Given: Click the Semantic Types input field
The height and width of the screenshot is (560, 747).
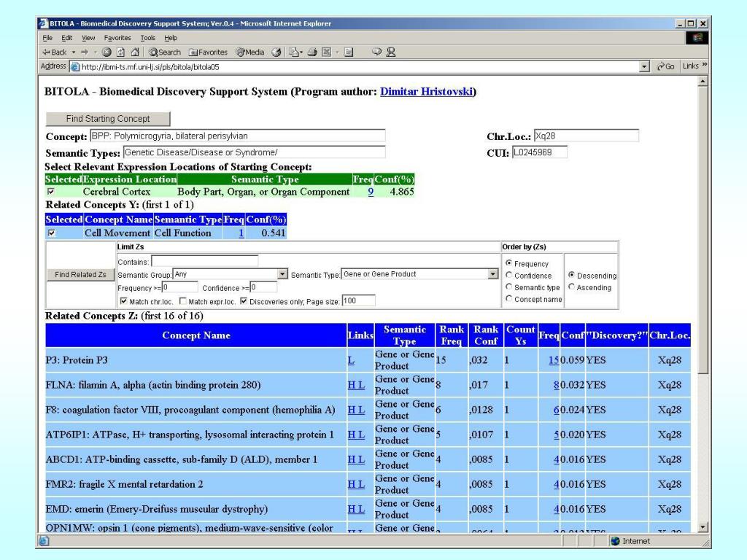Looking at the screenshot, I should [x=254, y=152].
